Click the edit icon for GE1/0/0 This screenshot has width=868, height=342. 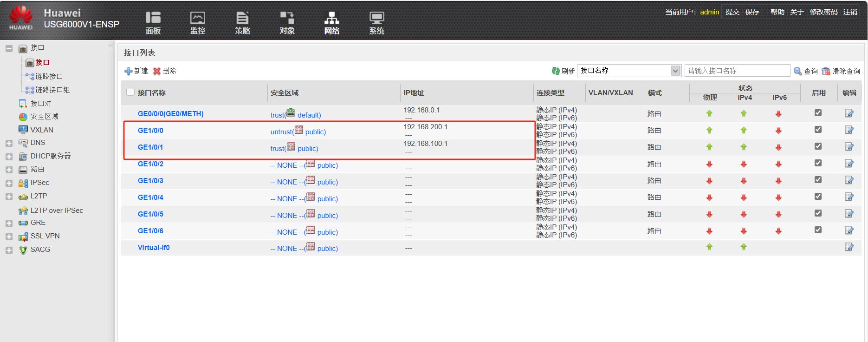click(849, 130)
